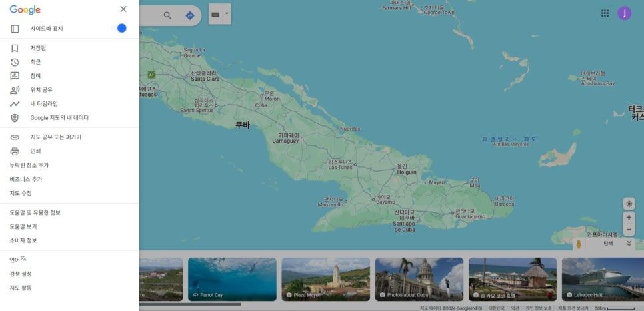Click the 50km map scale bar

pyautogui.click(x=615, y=308)
